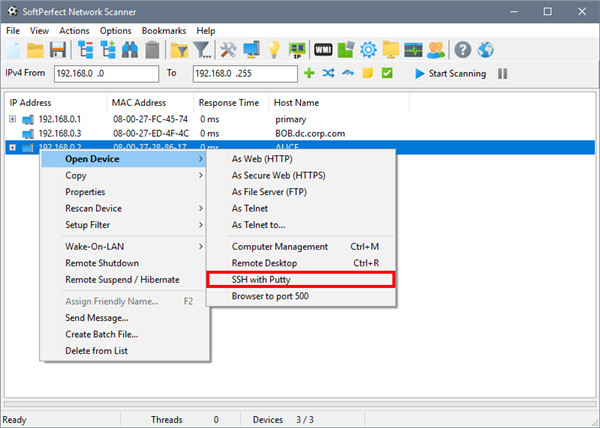This screenshot has width=600, height=428.
Task: Click the green plus add range icon
Action: point(309,74)
